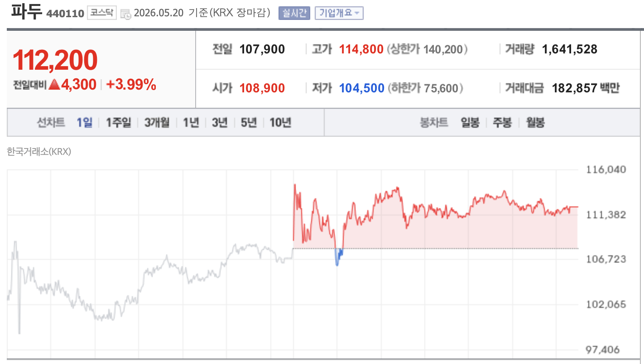Click the red up-triangle price change icon
Image resolution: width=644 pixels, height=364 pixels.
(x=54, y=84)
